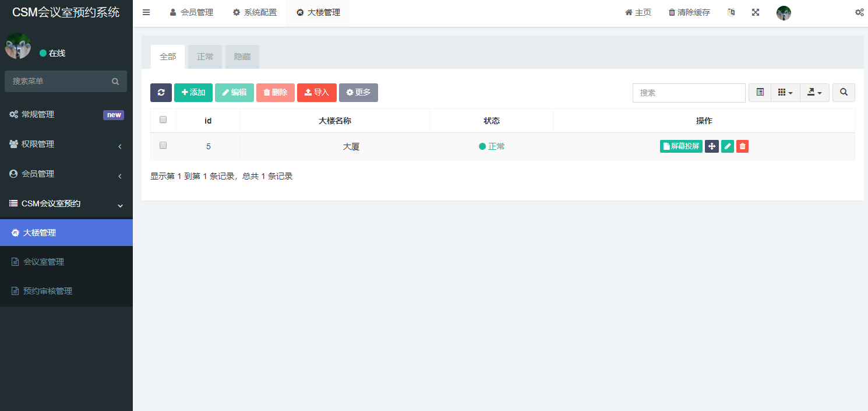Click the sidebar profile avatar image
This screenshot has width=868, height=411.
[x=18, y=46]
